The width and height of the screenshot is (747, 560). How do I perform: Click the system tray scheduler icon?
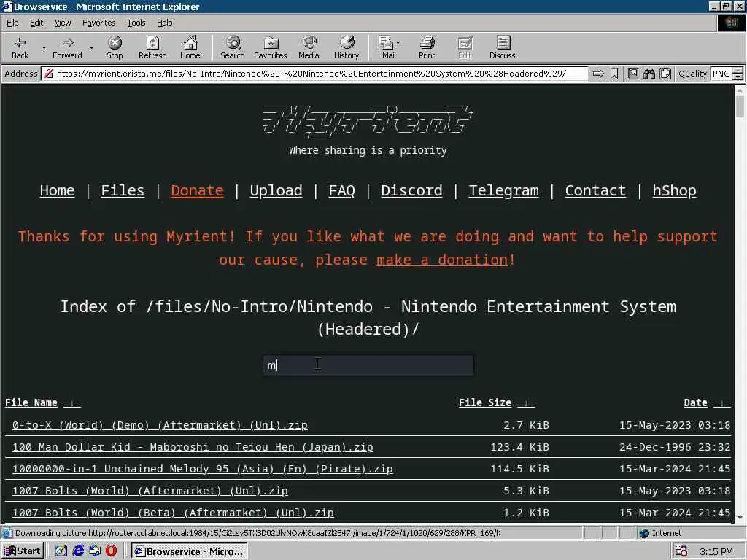tap(681, 551)
